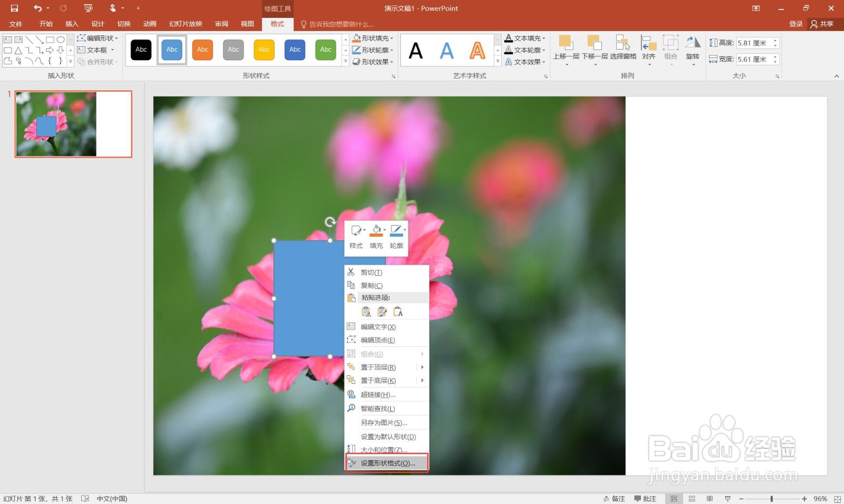Open 文本填充 text fill menu
Image resolution: width=844 pixels, height=504 pixels.
[x=525, y=38]
